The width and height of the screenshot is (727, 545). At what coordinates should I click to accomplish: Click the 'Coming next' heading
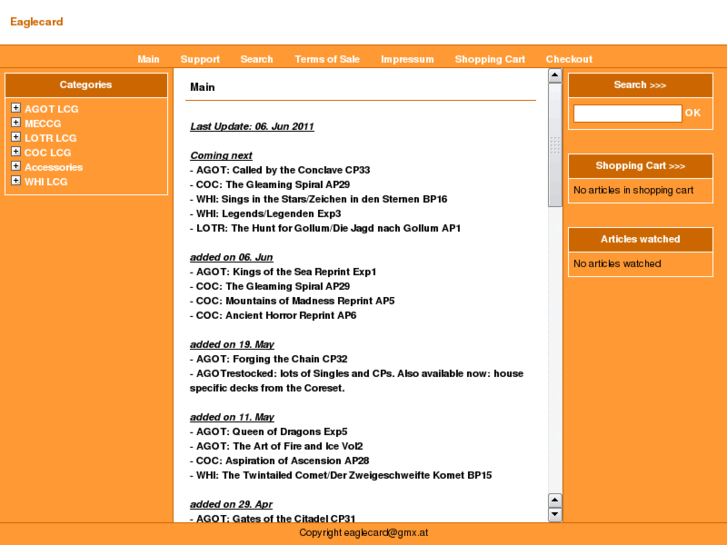[x=221, y=155]
